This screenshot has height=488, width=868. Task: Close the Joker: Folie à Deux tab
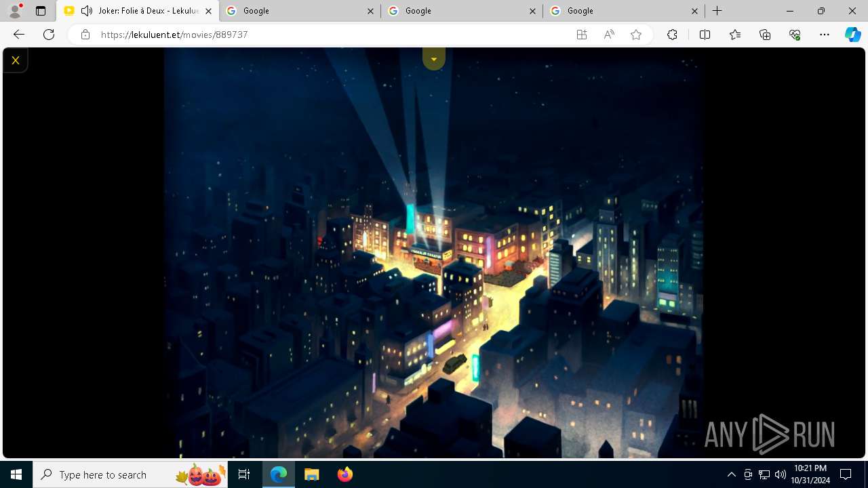coord(208,11)
